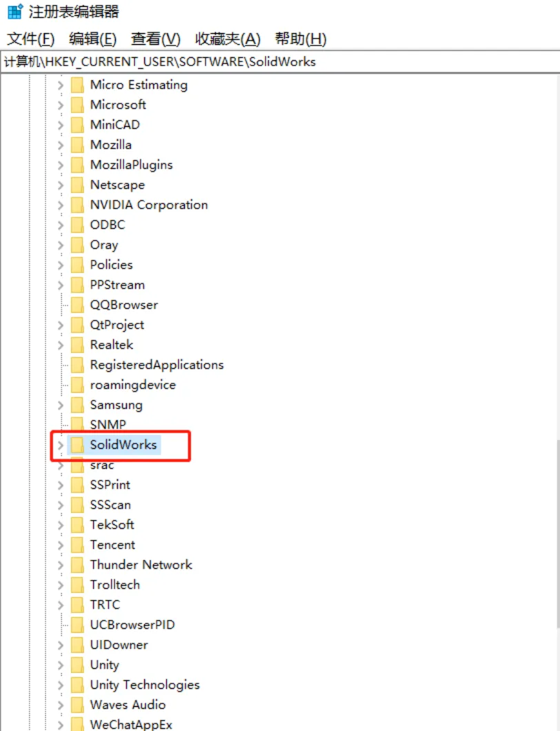Select the RegisteredApplications key
Screen dimensions: 560x731
(157, 365)
